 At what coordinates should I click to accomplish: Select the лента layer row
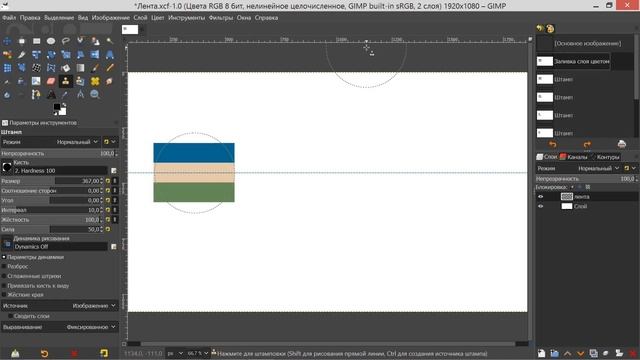coord(587,197)
